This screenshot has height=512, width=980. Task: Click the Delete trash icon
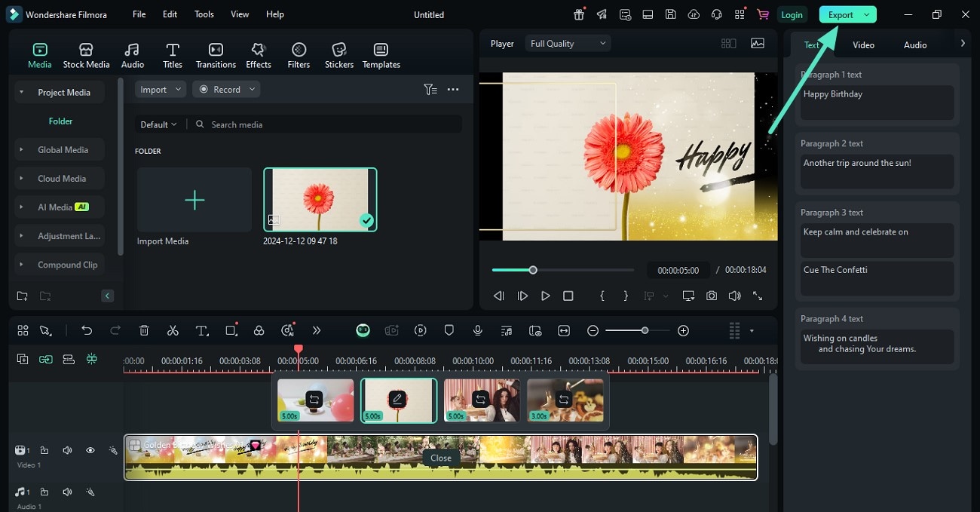(x=144, y=330)
